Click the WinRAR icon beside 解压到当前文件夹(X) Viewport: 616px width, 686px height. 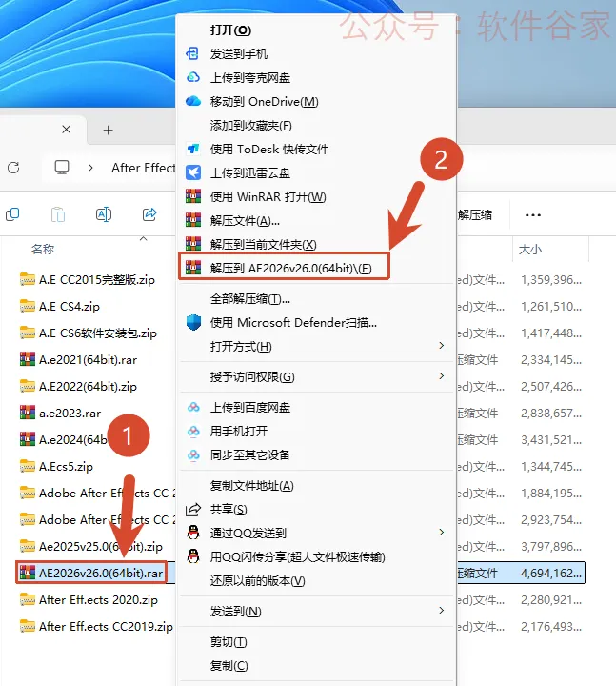(193, 244)
